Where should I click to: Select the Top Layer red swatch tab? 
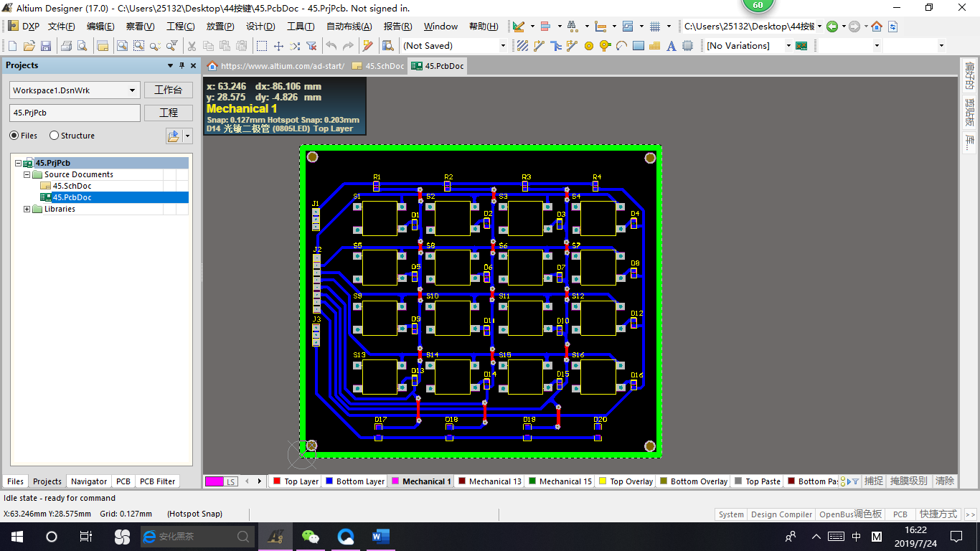coord(296,481)
